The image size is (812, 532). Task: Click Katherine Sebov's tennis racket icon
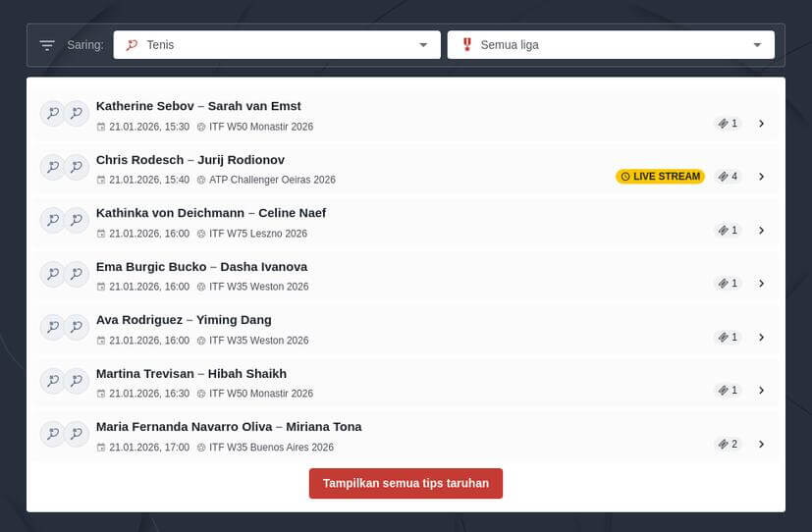click(x=52, y=114)
